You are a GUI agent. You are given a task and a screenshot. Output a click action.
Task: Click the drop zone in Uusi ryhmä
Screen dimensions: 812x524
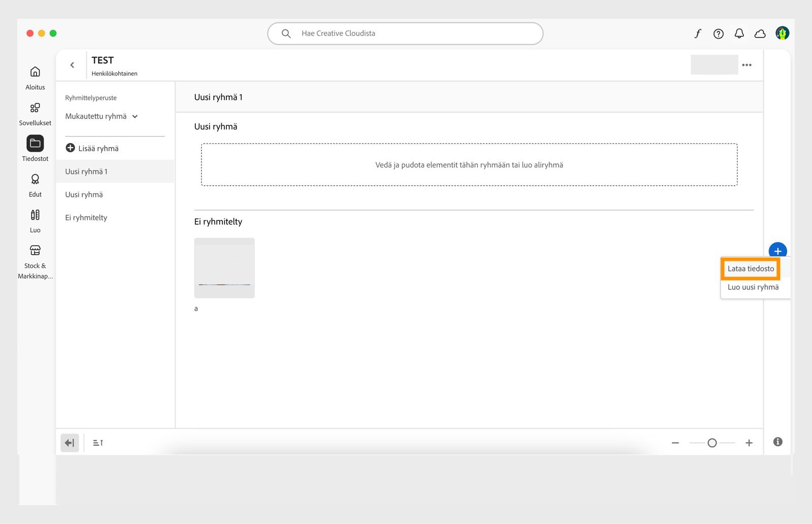469,165
